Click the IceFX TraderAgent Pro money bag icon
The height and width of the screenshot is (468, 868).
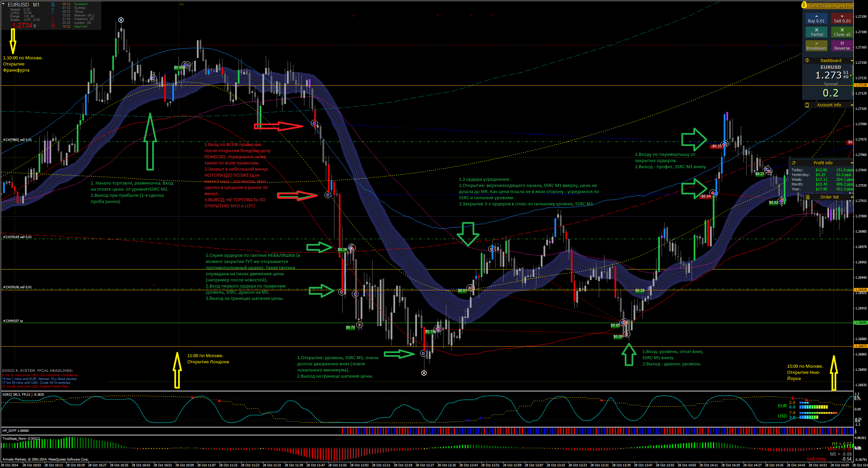coord(804,5)
